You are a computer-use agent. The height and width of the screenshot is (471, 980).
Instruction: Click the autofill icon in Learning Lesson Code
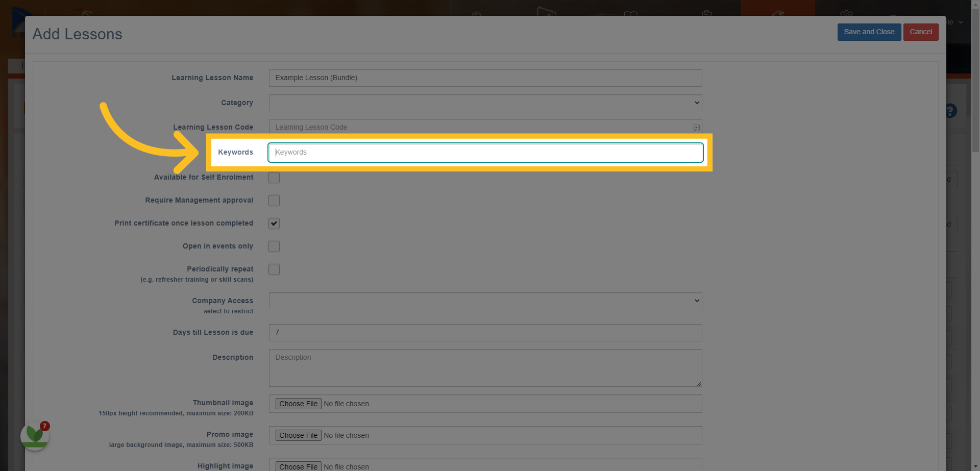coord(696,128)
